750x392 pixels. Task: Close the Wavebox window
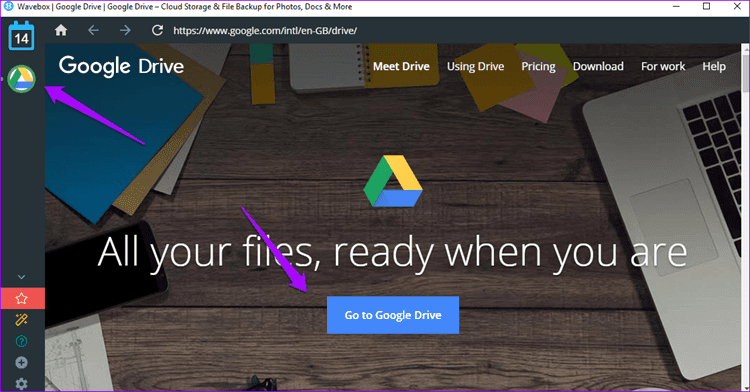click(x=737, y=6)
